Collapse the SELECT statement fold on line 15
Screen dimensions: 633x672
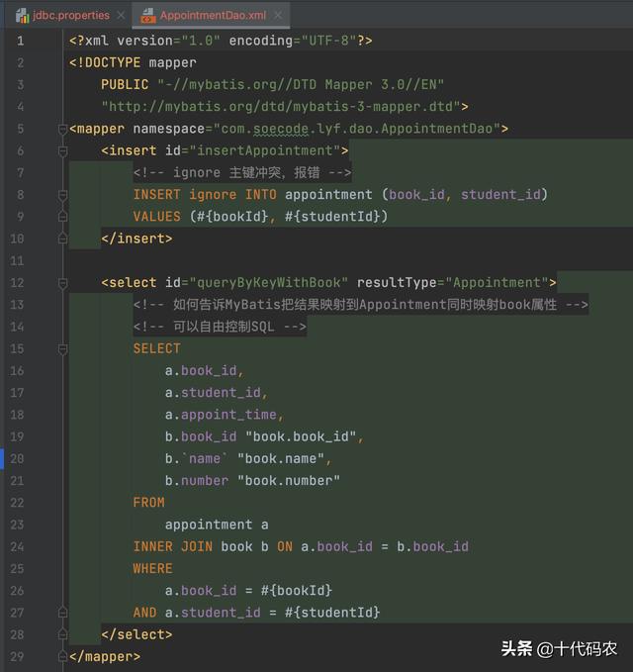click(x=63, y=348)
